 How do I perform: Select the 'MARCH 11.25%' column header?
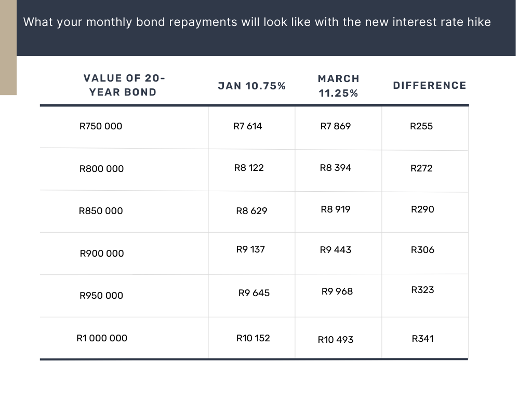point(338,86)
